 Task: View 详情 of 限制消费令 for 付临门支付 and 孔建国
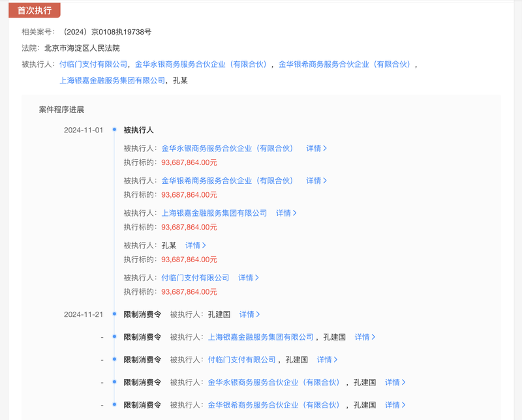327,360
